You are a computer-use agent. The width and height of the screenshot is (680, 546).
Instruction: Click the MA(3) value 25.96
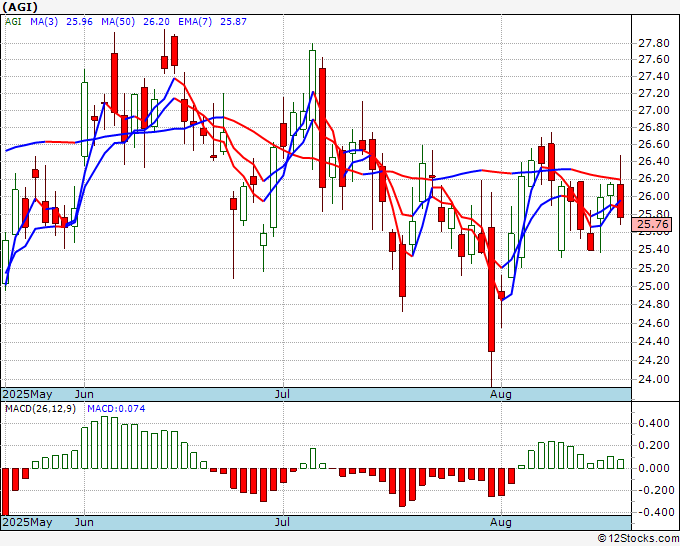coord(79,22)
